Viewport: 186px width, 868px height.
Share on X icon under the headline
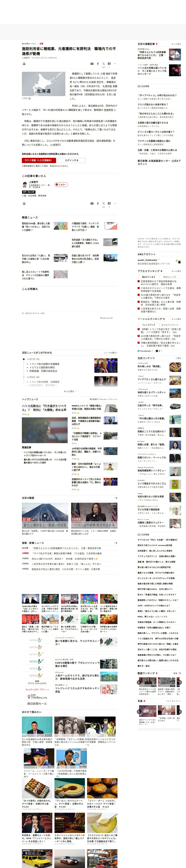[x=104, y=63]
